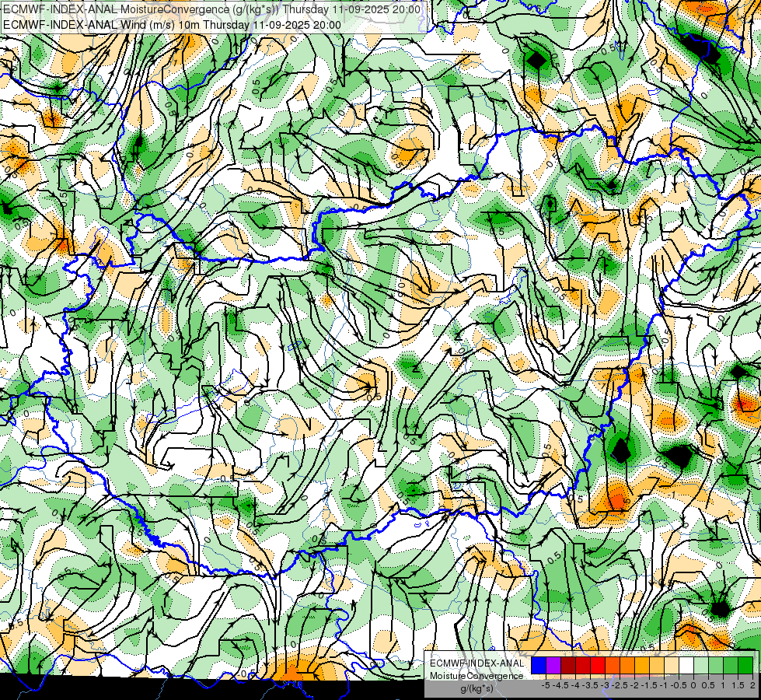Click the legend unit 'g/(kg*s)'
The height and width of the screenshot is (700, 761).
click(476, 688)
